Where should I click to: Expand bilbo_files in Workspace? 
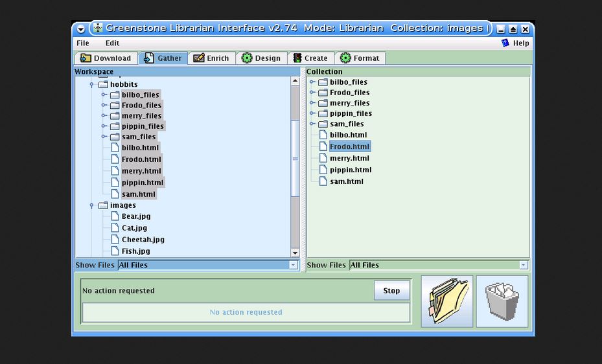click(104, 95)
